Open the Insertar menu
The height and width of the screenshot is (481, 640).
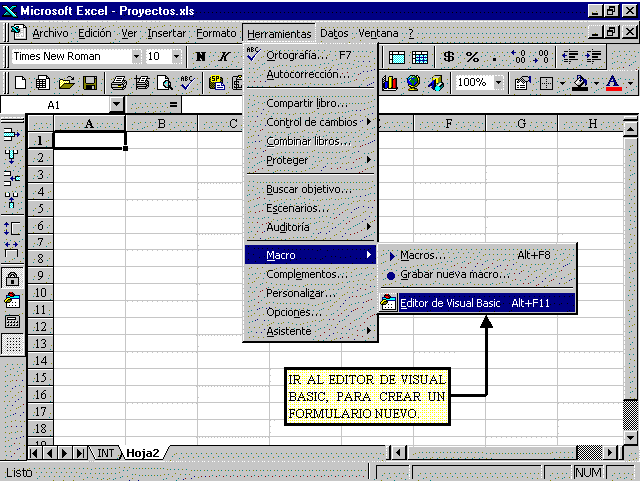[x=167, y=33]
